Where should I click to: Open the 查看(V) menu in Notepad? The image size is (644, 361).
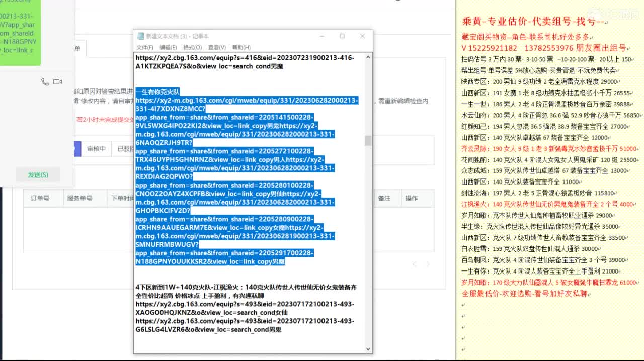coord(217,47)
